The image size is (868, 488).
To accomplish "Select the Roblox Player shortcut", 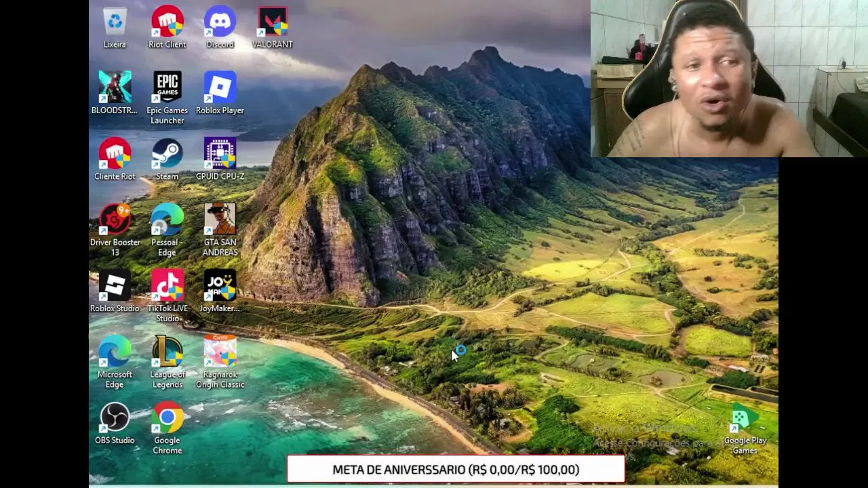I will (x=220, y=93).
